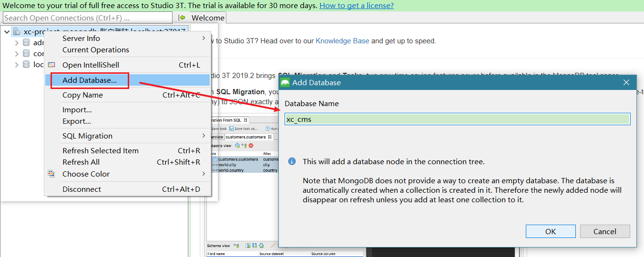This screenshot has height=257, width=644.
Task: Click the Studio 3T logo in dialog title
Action: click(x=285, y=82)
